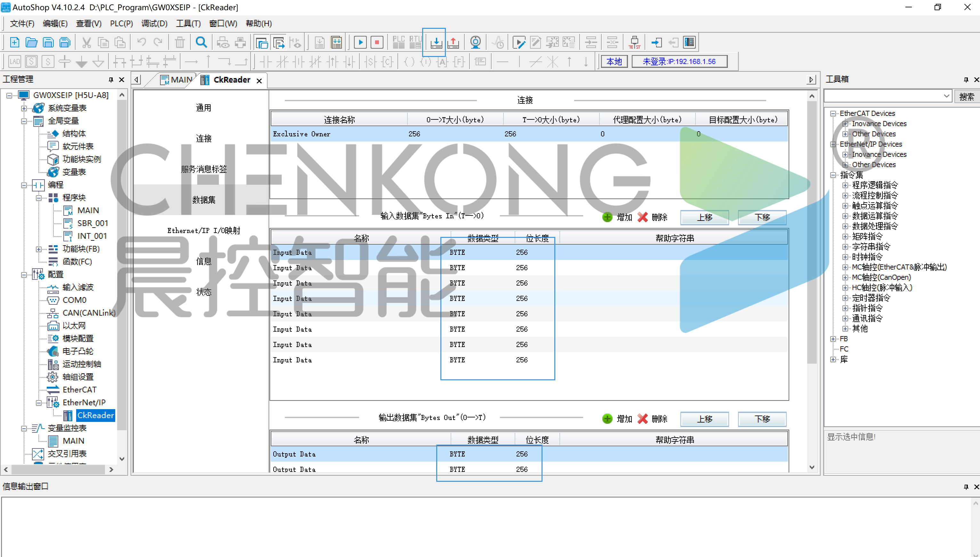
Task: Expand the 库 node in the toolbox
Action: coord(833,359)
